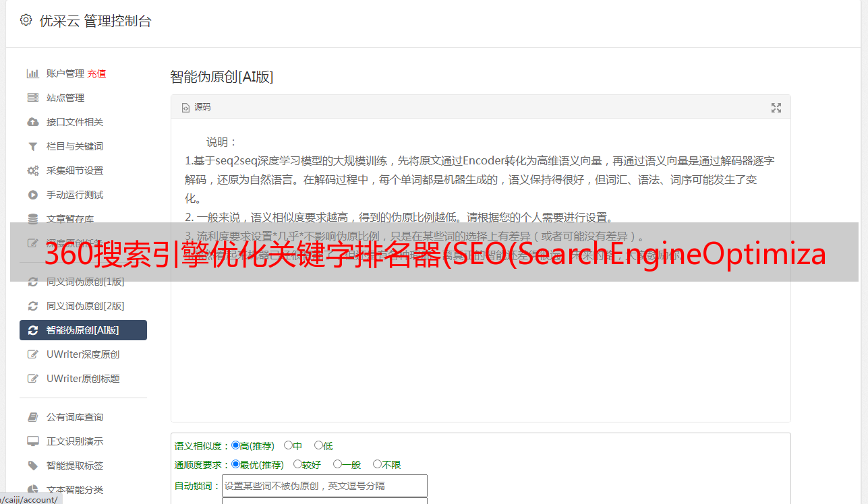Toggle the editor fullscreen expand icon
The image size is (868, 504).
pos(776,107)
